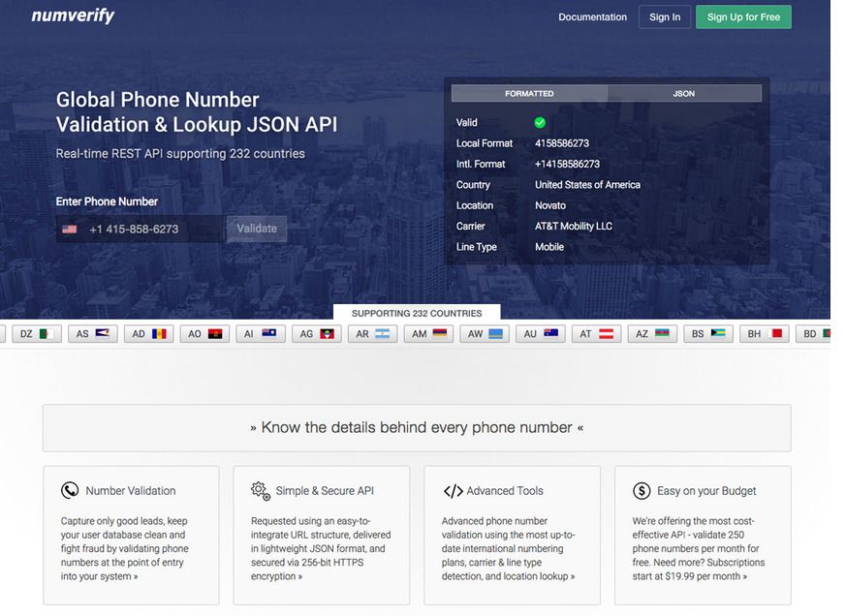846x616 pixels.
Task: Open the Documentation page
Action: [x=592, y=16]
